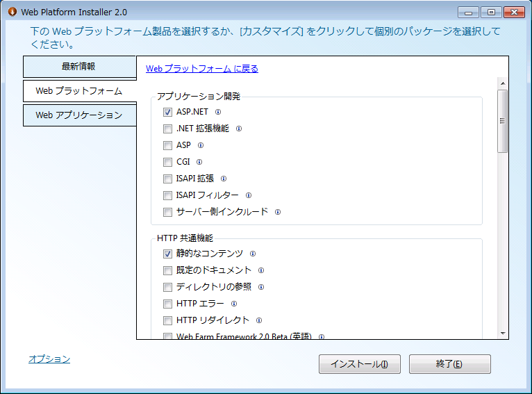Click info icon beside 既定のドキュメント
Image resolution: width=532 pixels, height=394 pixels.
pyautogui.click(x=261, y=270)
